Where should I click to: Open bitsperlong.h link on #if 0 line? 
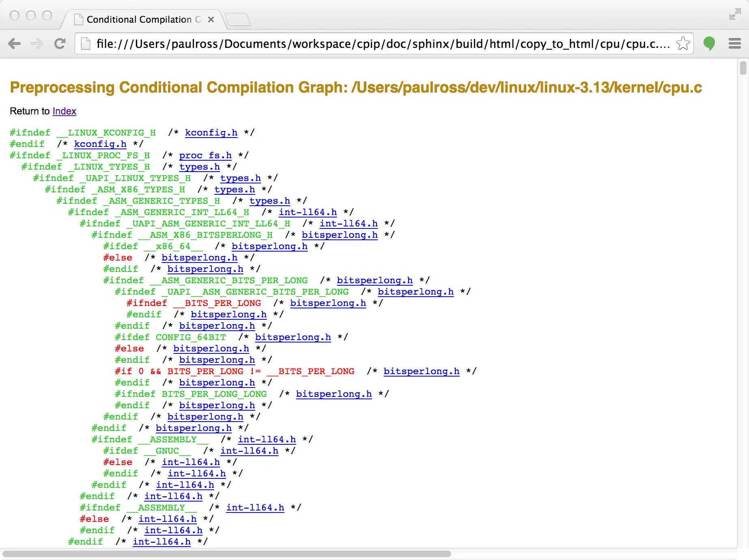click(x=422, y=371)
